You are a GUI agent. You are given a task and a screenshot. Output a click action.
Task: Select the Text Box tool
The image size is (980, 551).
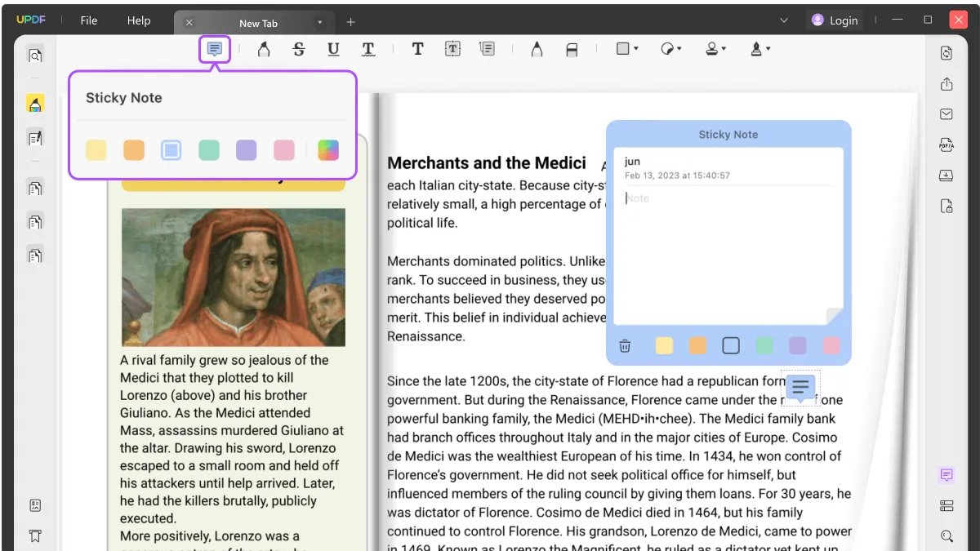[x=452, y=48]
